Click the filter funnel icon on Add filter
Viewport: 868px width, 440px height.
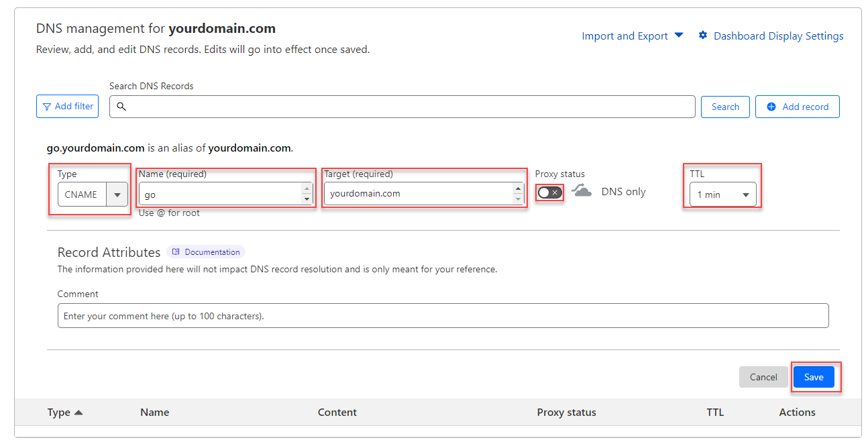pos(47,106)
